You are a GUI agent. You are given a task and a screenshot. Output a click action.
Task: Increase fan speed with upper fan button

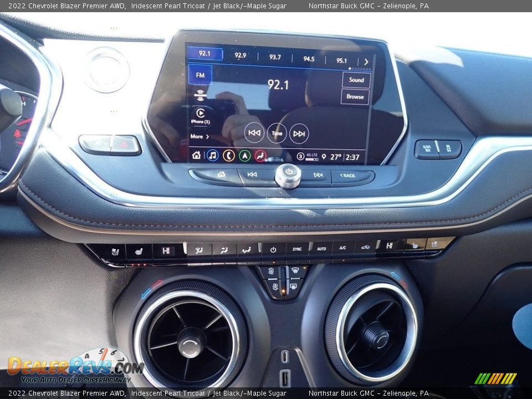pyautogui.click(x=271, y=272)
